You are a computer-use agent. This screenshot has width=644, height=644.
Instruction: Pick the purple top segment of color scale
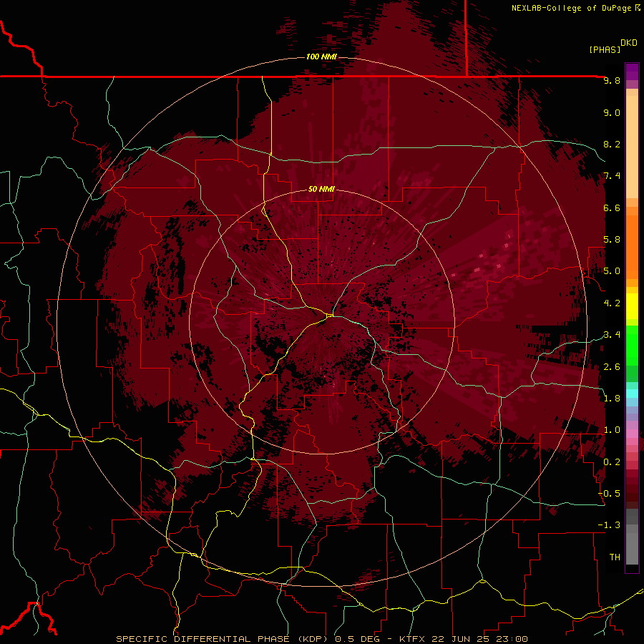[x=632, y=72]
